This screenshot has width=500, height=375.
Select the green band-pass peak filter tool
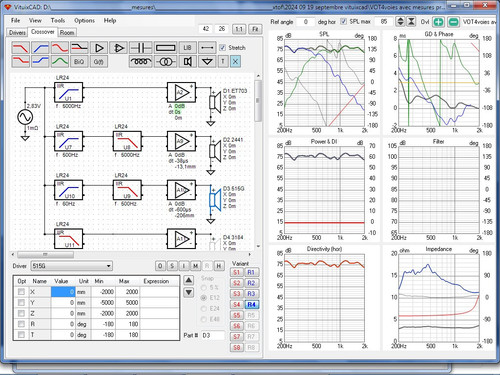[x=60, y=61]
